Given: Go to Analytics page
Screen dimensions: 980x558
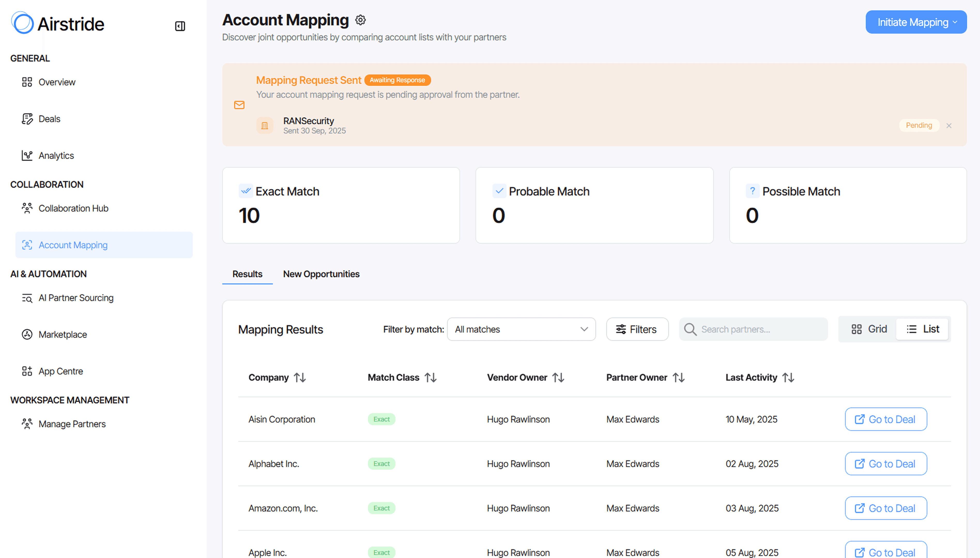Looking at the screenshot, I should coord(56,156).
